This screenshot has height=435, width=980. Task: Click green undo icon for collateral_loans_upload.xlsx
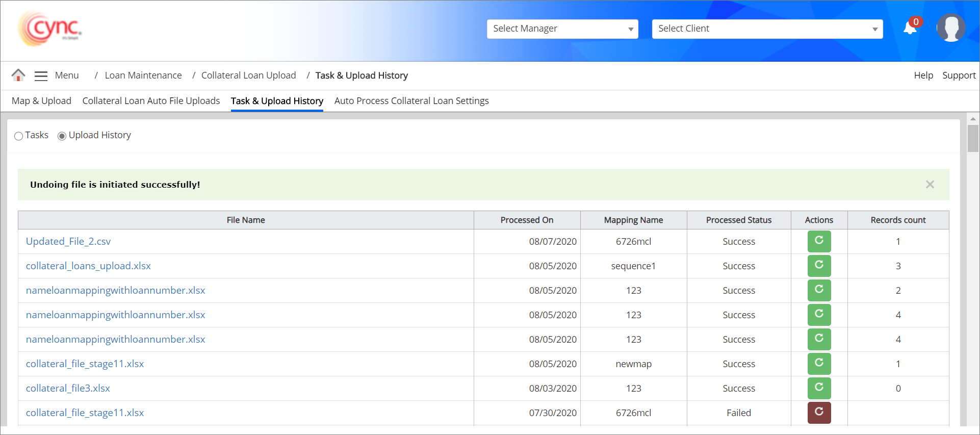(819, 266)
